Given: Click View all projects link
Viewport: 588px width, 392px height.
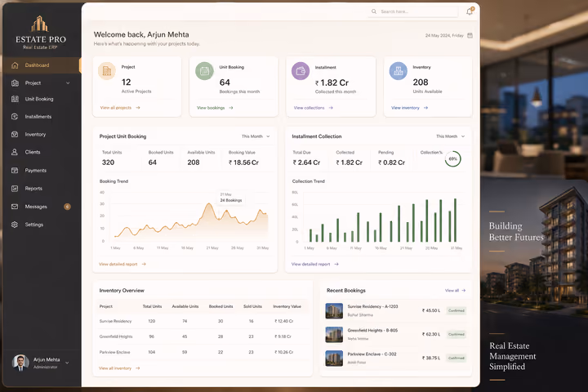Looking at the screenshot, I should pos(120,108).
